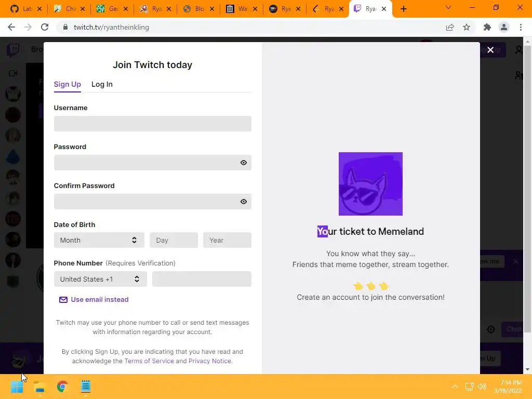
Task: Choose Use email instead link
Action: coord(94,300)
